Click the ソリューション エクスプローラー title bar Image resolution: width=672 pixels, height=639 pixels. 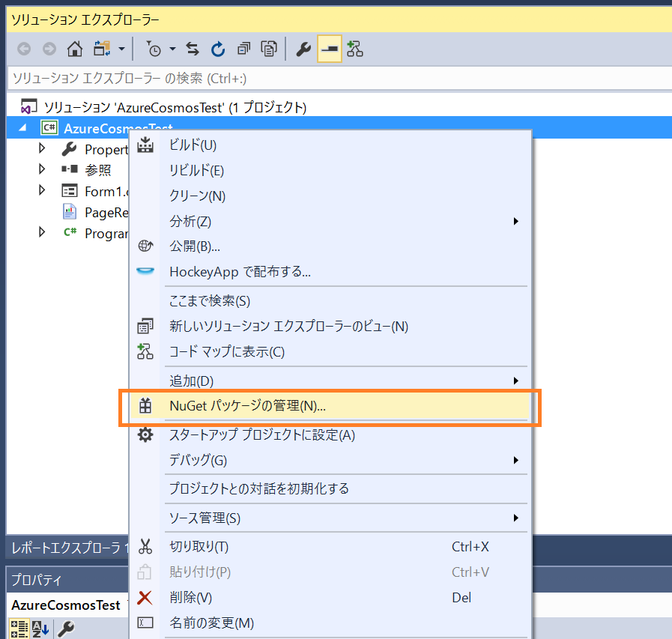[339, 19]
